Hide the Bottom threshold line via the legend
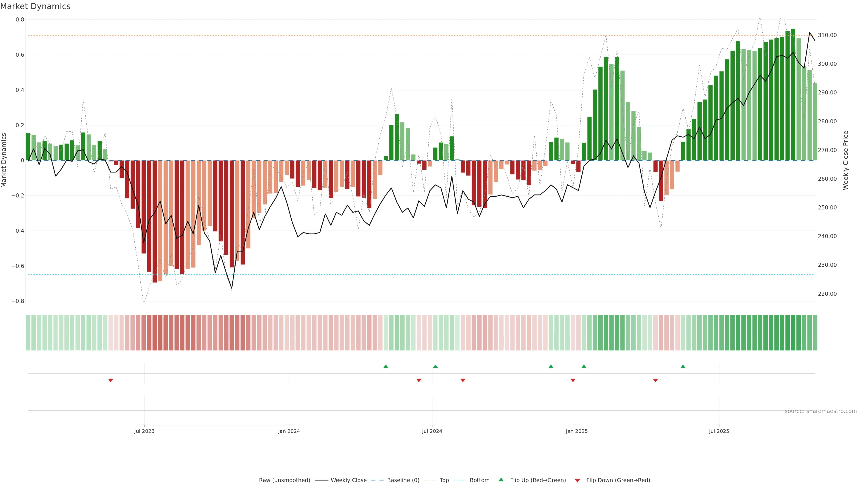The image size is (868, 488). click(x=479, y=480)
